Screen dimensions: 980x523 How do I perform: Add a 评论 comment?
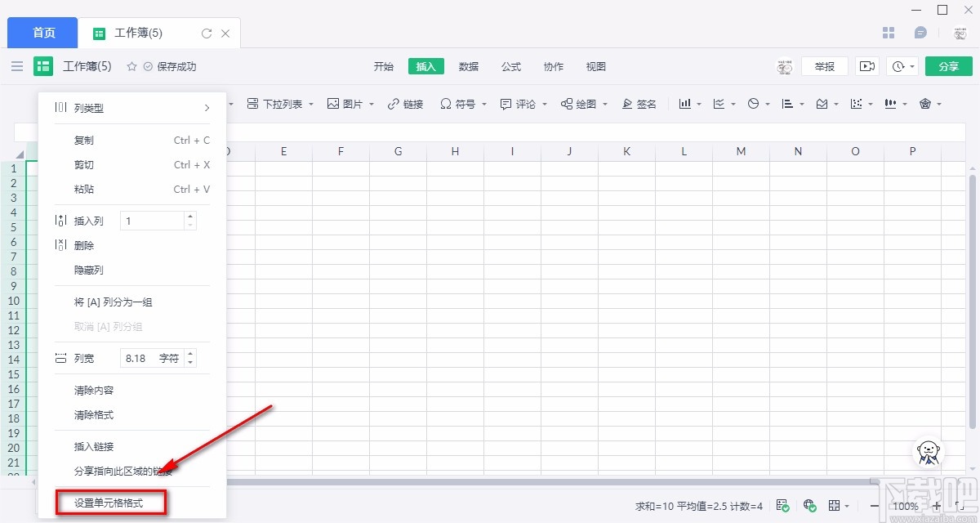point(518,104)
